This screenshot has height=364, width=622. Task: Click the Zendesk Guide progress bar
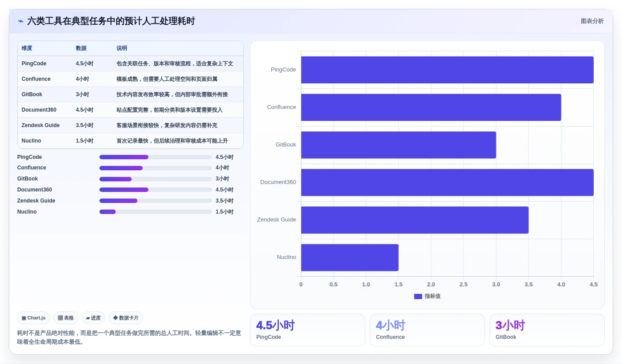tap(155, 201)
